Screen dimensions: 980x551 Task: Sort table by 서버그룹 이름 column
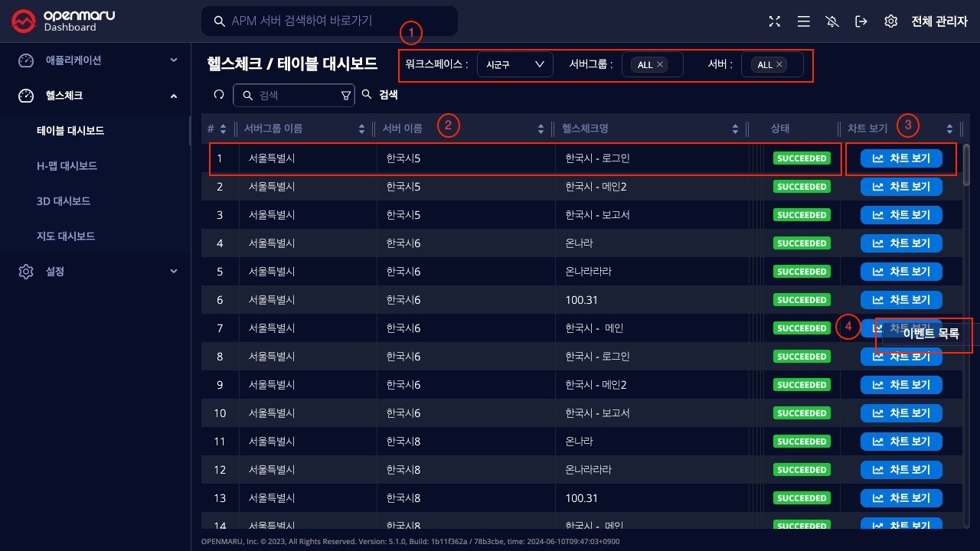click(x=361, y=129)
